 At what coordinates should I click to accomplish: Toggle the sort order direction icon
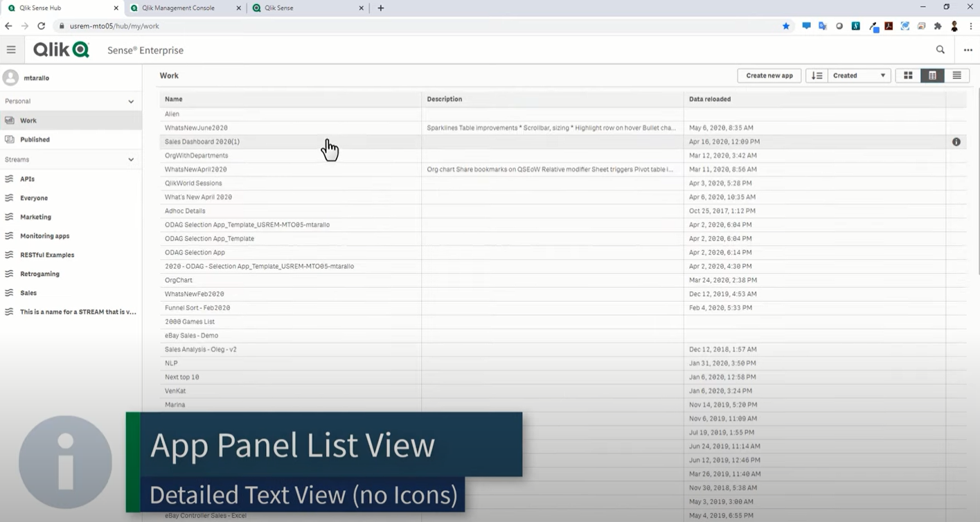(x=817, y=75)
